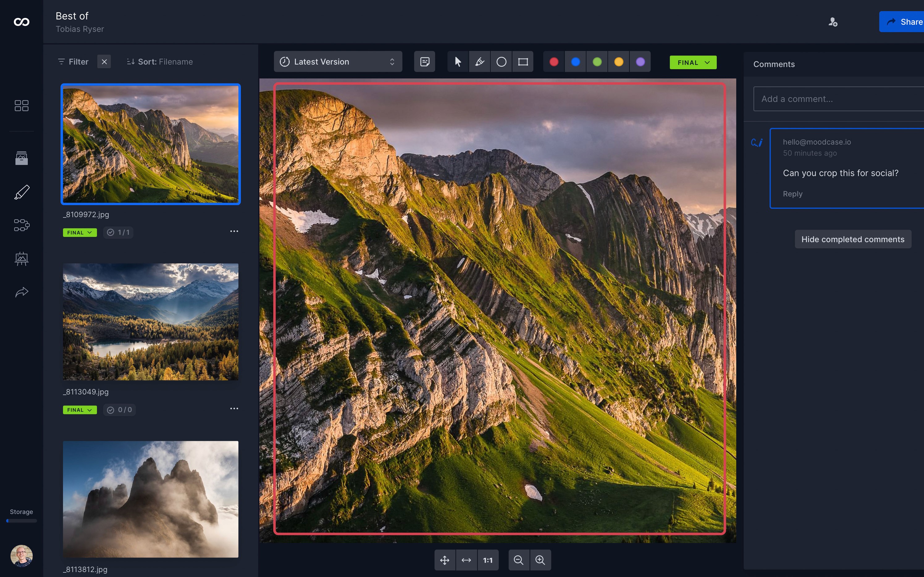Screen dimensions: 924x577
Task: Click Hide completed comments button
Action: pyautogui.click(x=853, y=239)
